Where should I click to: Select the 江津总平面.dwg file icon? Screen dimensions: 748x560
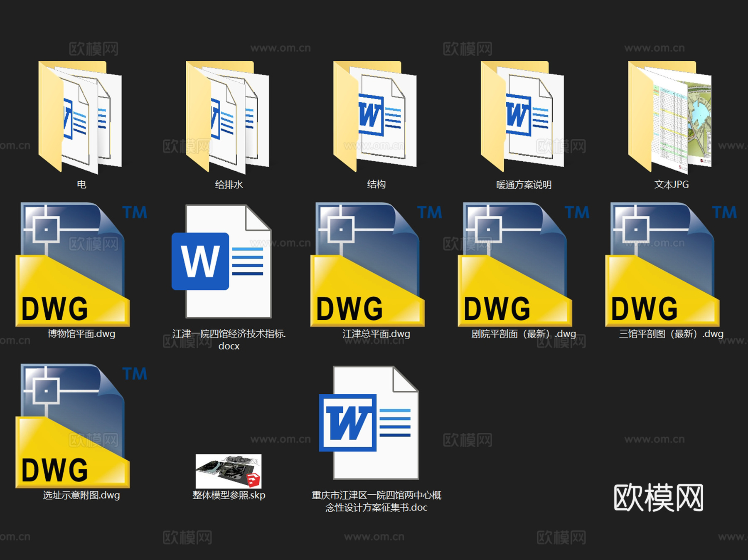coord(376,264)
